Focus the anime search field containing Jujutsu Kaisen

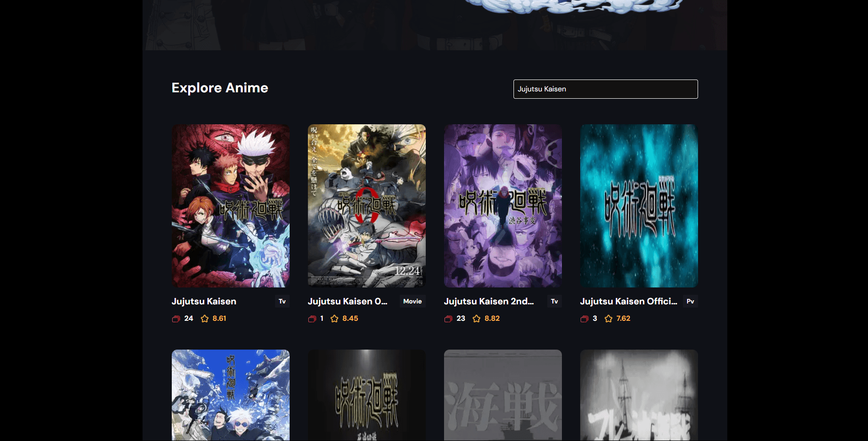point(605,89)
